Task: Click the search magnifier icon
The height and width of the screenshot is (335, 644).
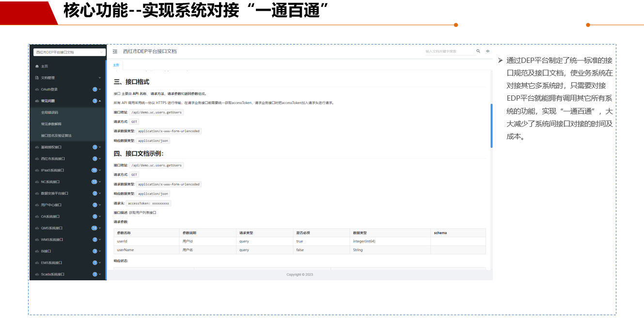Action: tap(478, 51)
